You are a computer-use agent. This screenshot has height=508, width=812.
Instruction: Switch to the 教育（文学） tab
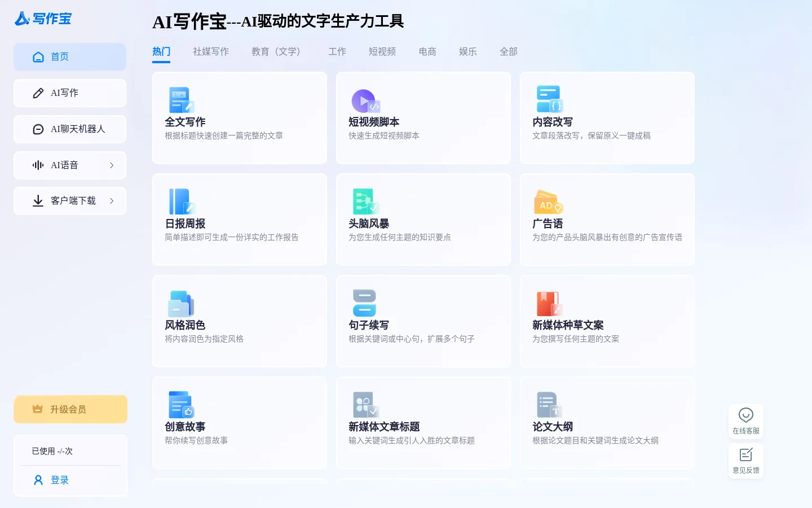(x=279, y=51)
